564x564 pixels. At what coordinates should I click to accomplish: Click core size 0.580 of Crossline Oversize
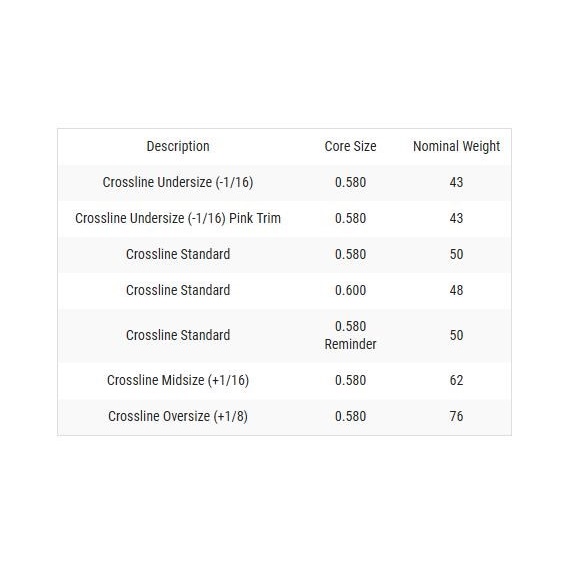[350, 416]
